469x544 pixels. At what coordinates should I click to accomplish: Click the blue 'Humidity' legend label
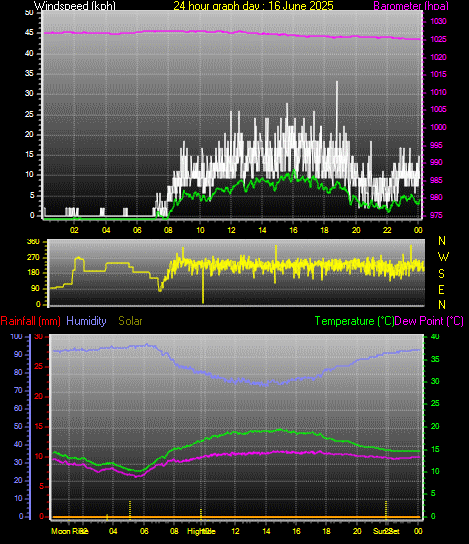tap(86, 321)
